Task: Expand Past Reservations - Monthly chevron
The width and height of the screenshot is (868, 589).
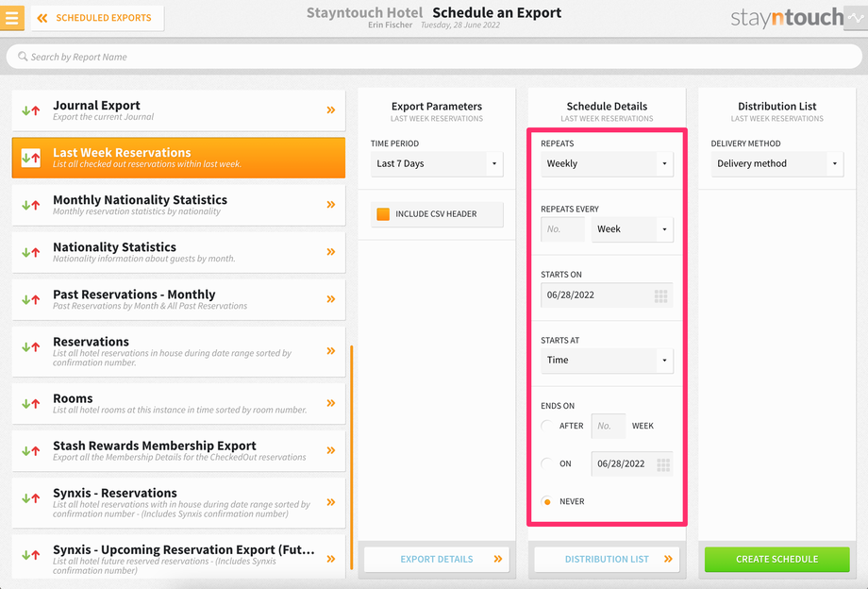Action: point(331,299)
